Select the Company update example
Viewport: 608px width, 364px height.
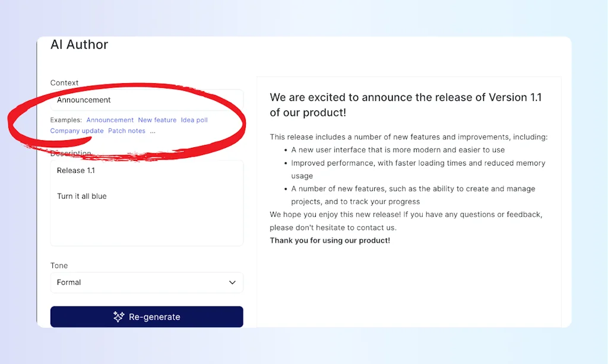click(x=77, y=131)
